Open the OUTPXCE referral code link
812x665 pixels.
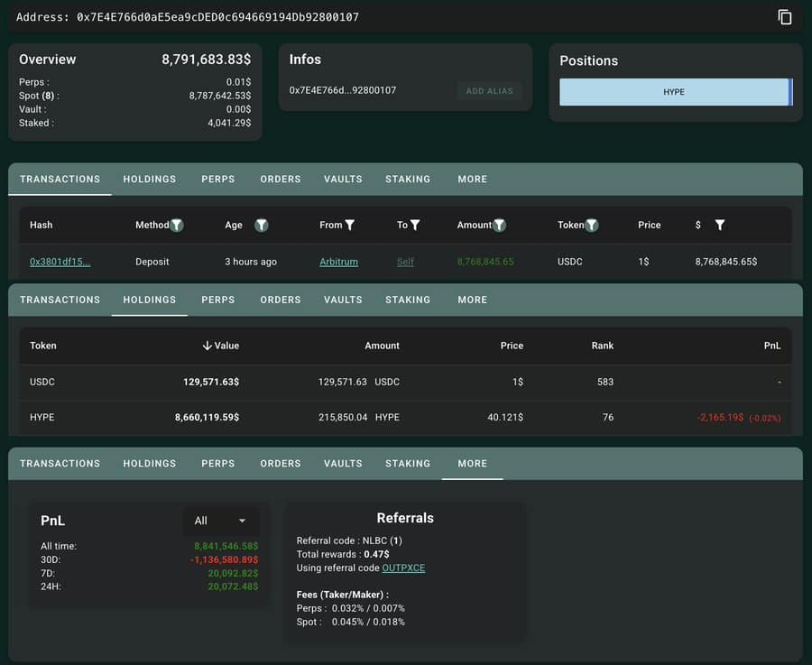click(x=403, y=568)
